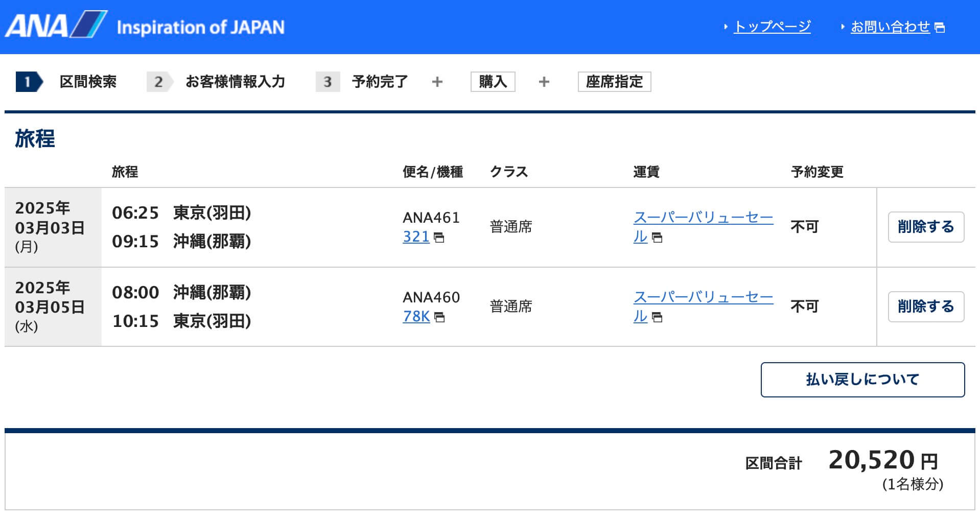Click the 購入 step box
The image size is (980, 519).
(493, 82)
